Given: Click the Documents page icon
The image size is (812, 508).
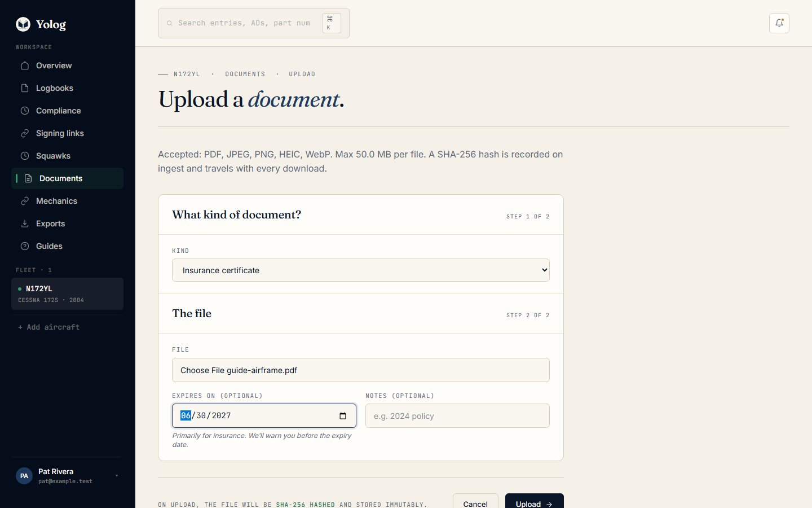Looking at the screenshot, I should point(28,178).
